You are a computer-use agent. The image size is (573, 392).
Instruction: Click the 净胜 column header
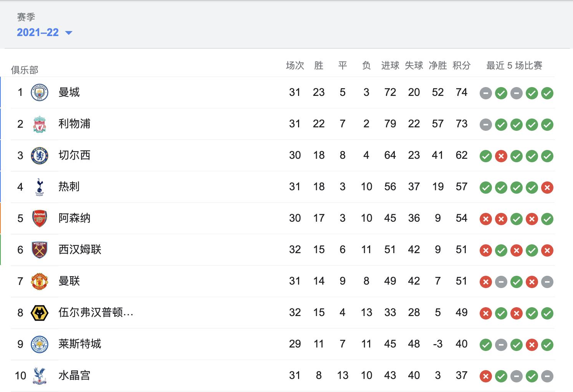pyautogui.click(x=437, y=66)
